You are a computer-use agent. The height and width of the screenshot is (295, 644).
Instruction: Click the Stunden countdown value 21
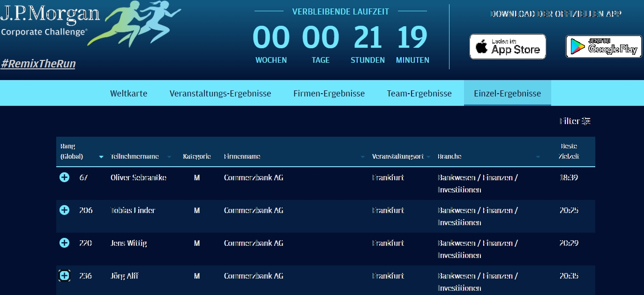pyautogui.click(x=368, y=37)
